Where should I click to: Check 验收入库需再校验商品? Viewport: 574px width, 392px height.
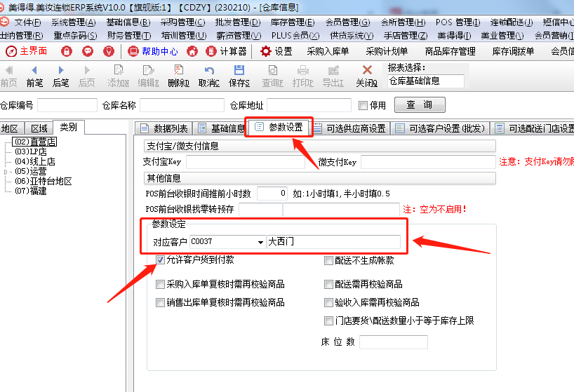328,302
